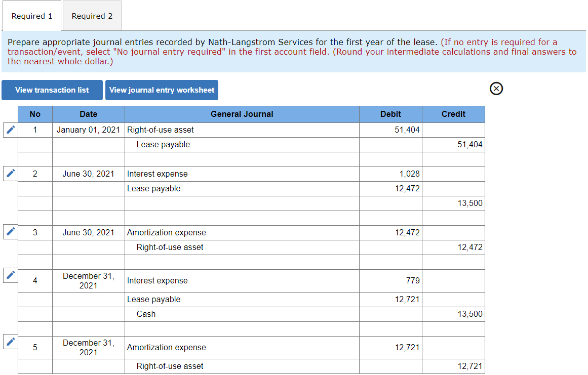Image resolution: width=588 pixels, height=375 pixels.
Task: Edit the June 30 amortization entry pencil icon
Action: point(10,232)
